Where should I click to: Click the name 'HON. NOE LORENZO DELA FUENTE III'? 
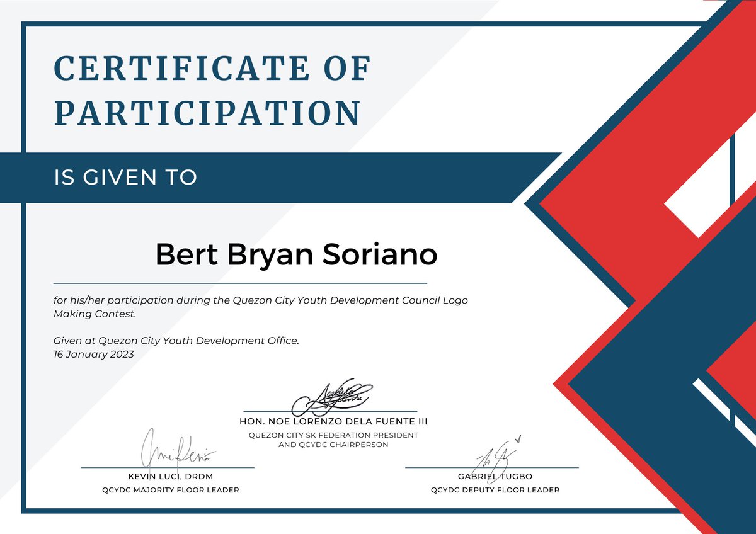pos(334,421)
